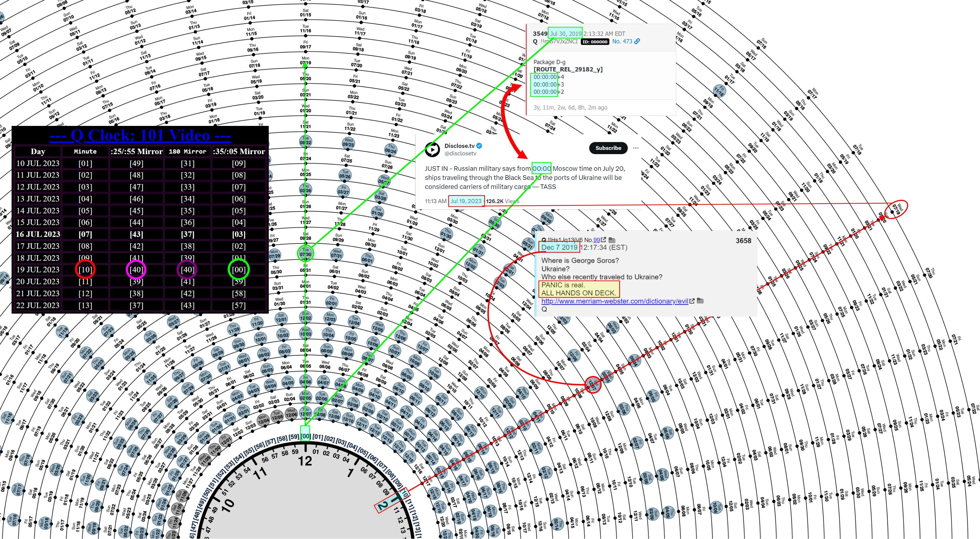
Task: Click the 14 JUL 2023 date cell
Action: click(38, 211)
